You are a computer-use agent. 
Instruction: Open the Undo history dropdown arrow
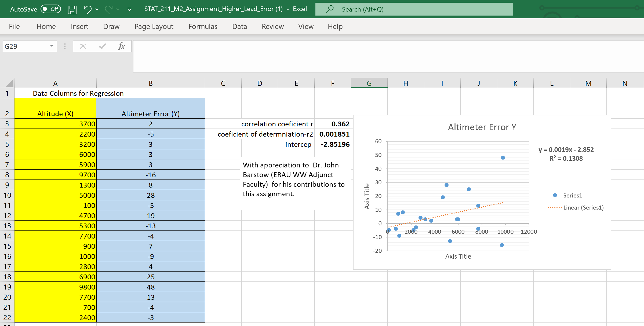pos(97,9)
